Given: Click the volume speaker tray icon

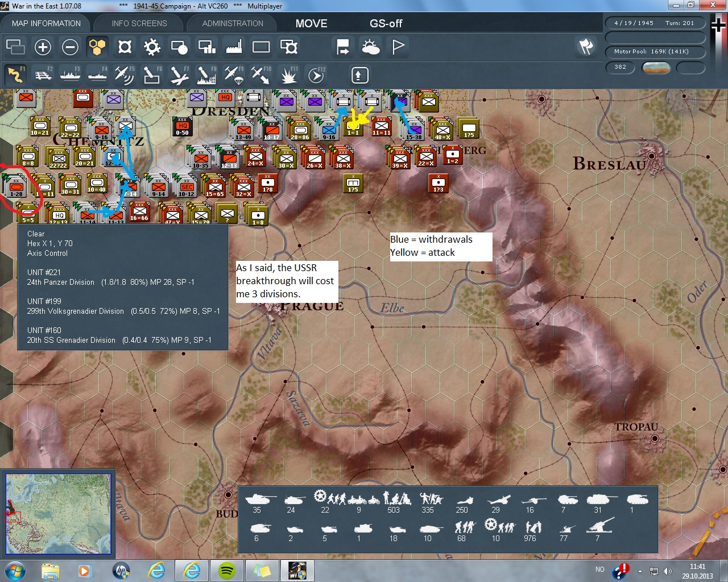Looking at the screenshot, I should [x=668, y=571].
